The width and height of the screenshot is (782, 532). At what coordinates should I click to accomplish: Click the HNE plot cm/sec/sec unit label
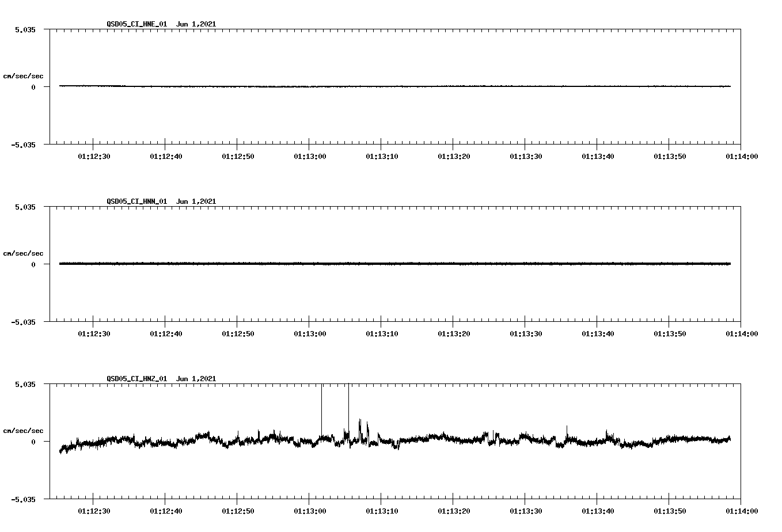coord(23,76)
